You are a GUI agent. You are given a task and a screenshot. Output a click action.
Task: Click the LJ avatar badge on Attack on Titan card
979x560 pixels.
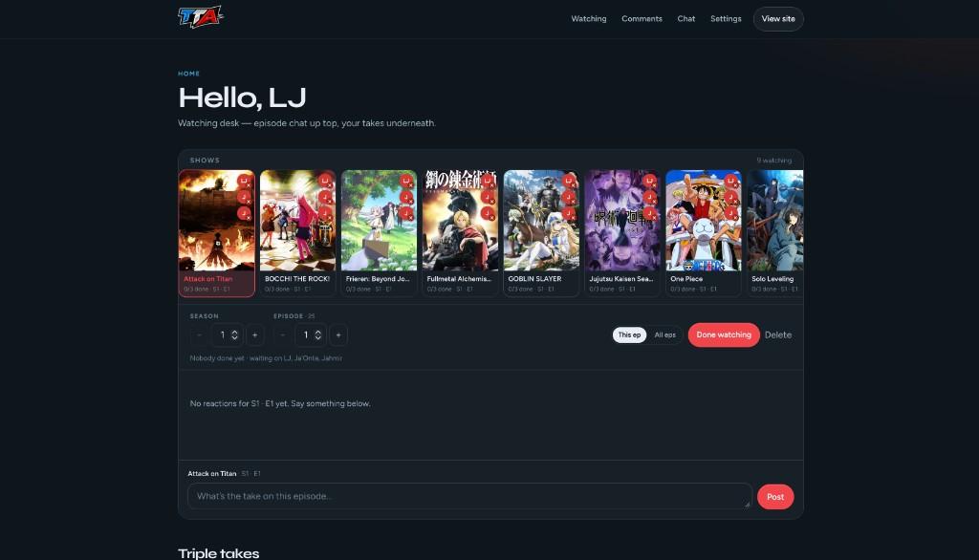[x=244, y=181]
